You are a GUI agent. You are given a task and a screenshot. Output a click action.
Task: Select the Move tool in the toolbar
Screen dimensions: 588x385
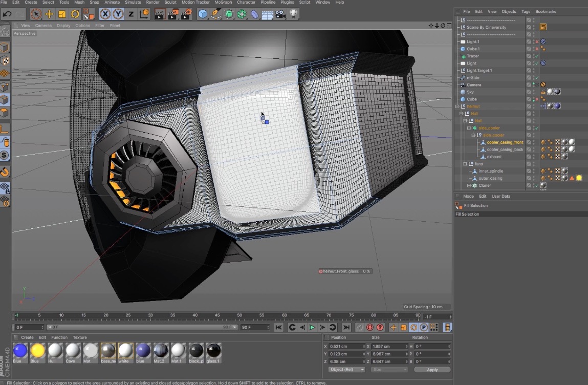[50, 14]
